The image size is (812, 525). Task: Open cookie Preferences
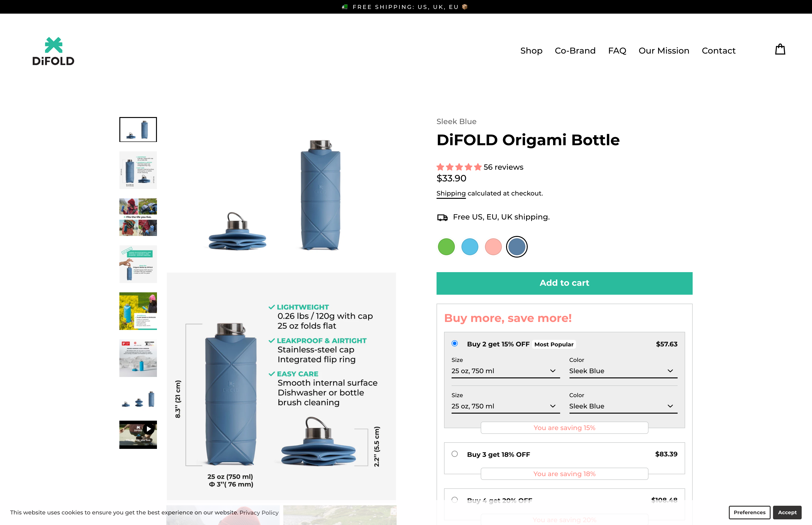coord(749,512)
